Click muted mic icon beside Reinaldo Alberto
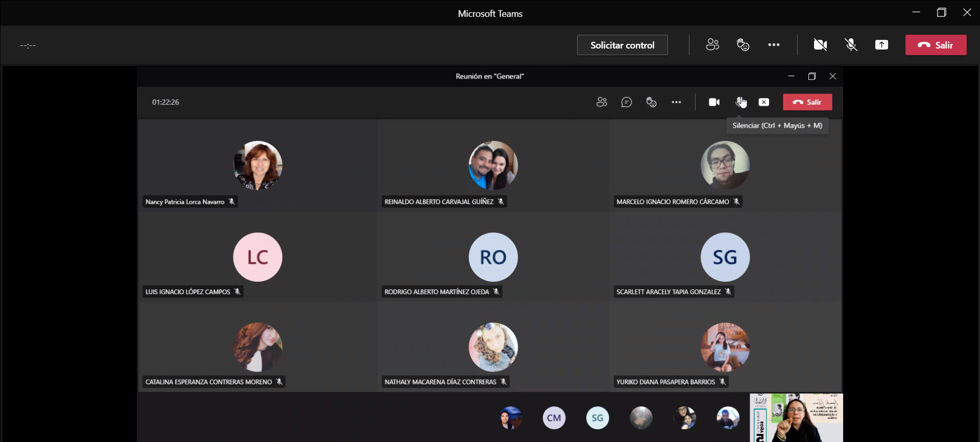 point(501,202)
